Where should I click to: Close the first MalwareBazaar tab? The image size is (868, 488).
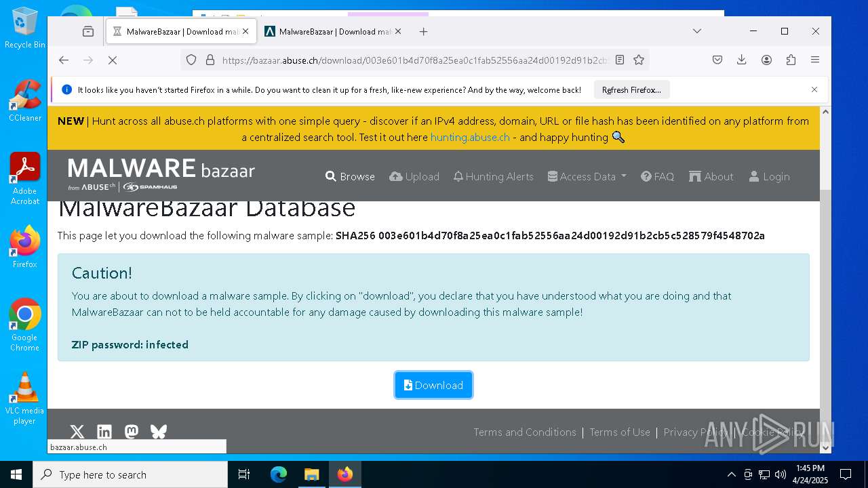point(245,31)
